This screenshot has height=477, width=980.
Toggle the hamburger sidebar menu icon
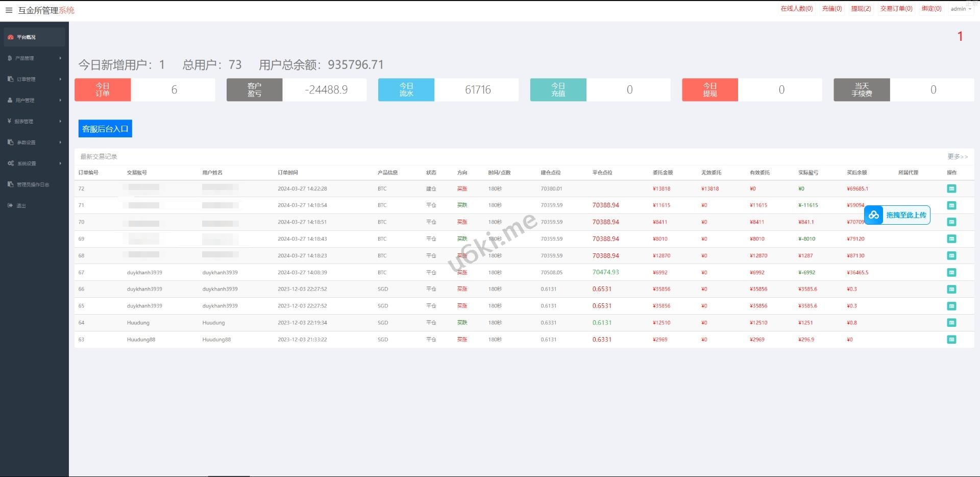click(x=9, y=10)
